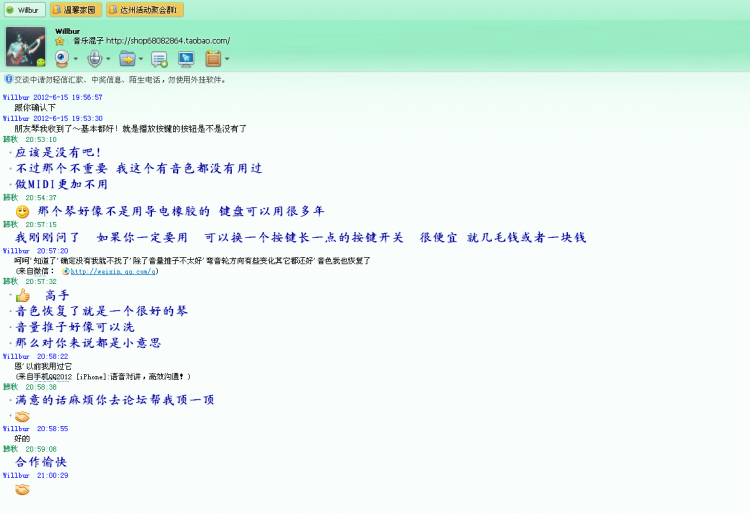Click the file transfer folder icon
The height and width of the screenshot is (513, 750).
click(x=127, y=59)
